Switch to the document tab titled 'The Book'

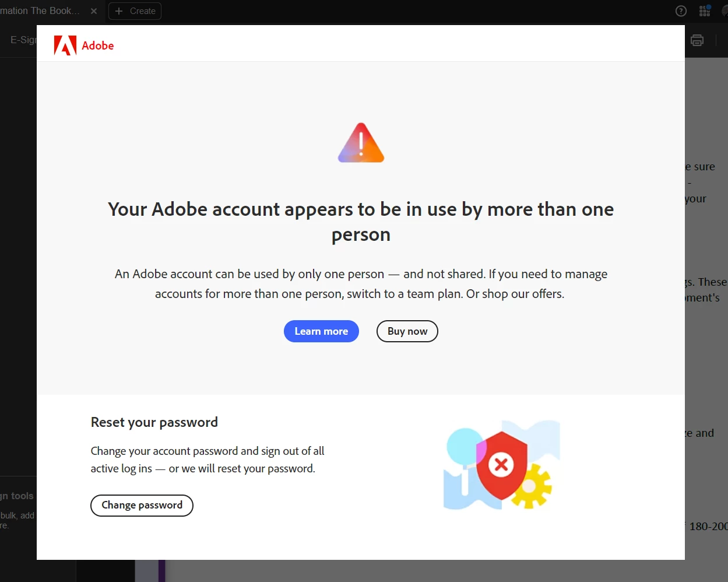(40, 11)
